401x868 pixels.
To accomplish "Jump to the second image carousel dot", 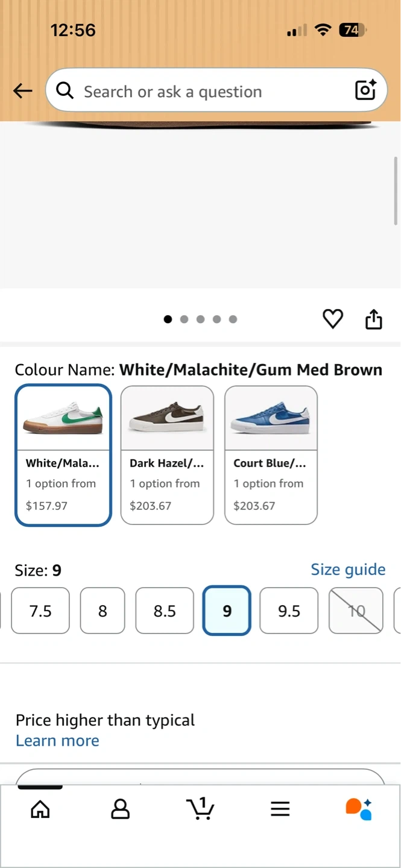I will coord(184,319).
